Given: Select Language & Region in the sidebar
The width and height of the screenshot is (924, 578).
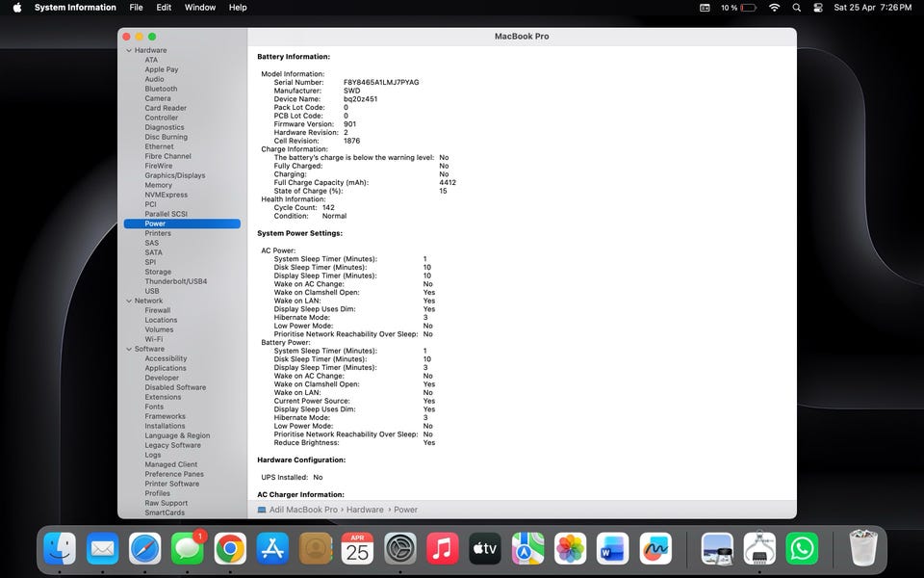Looking at the screenshot, I should pos(177,435).
